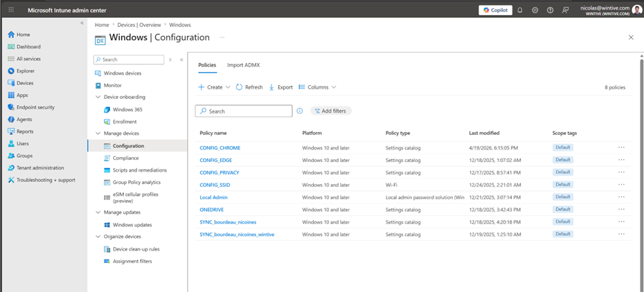The height and width of the screenshot is (292, 644).
Task: Click the Devices | Overview breadcrumb
Action: point(139,25)
